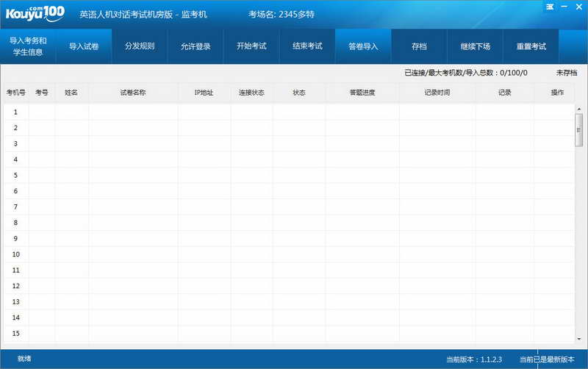Start the exam with 开始考试
Screen dimensions: 588x369
tap(251, 46)
